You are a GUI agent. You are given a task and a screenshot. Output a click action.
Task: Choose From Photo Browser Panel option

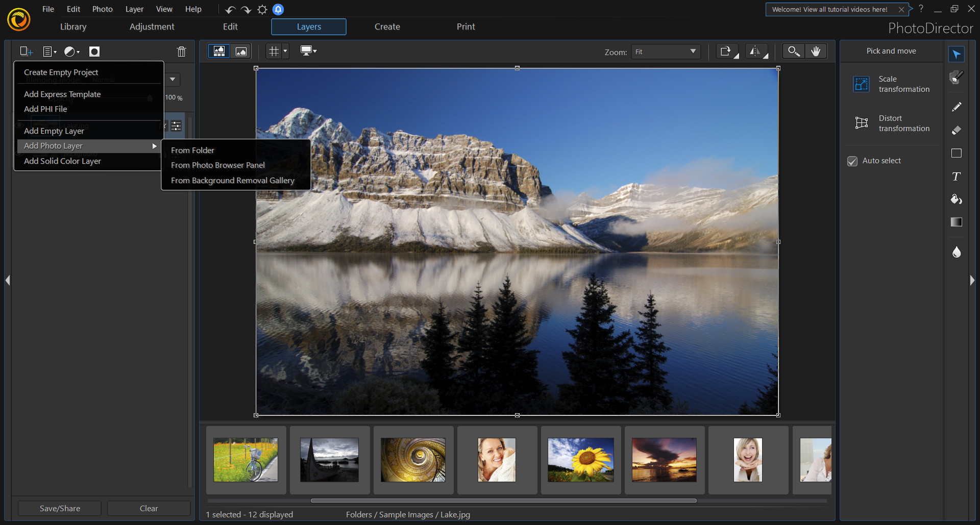point(218,165)
